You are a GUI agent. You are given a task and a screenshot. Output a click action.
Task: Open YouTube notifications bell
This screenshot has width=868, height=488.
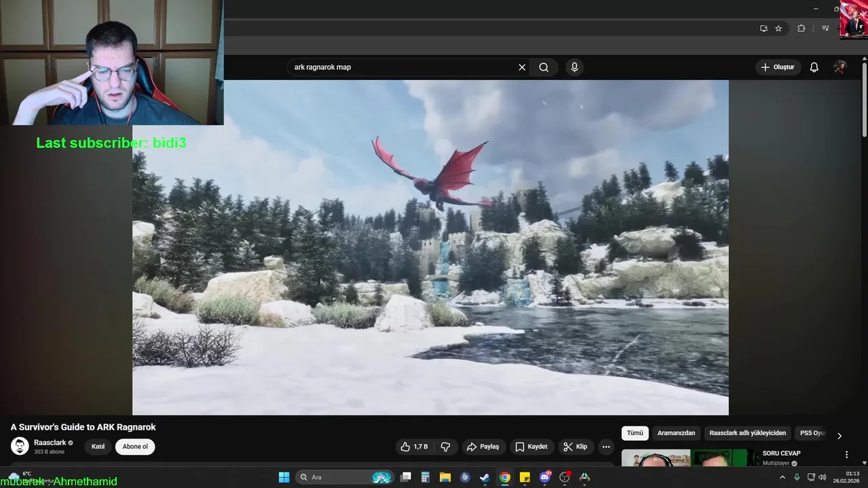point(814,67)
